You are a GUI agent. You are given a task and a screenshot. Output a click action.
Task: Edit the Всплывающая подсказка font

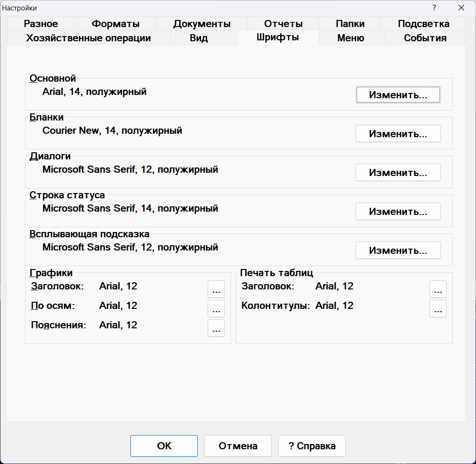(398, 250)
